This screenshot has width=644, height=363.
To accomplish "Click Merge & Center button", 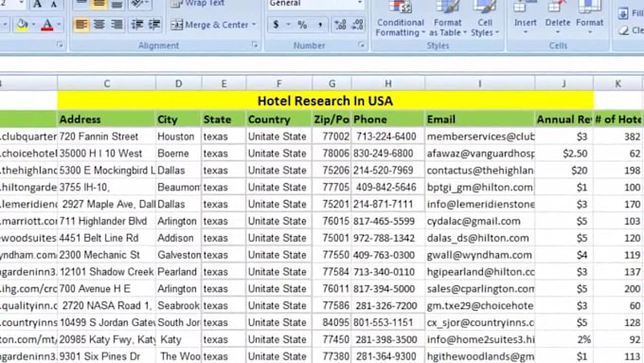I will pos(209,25).
